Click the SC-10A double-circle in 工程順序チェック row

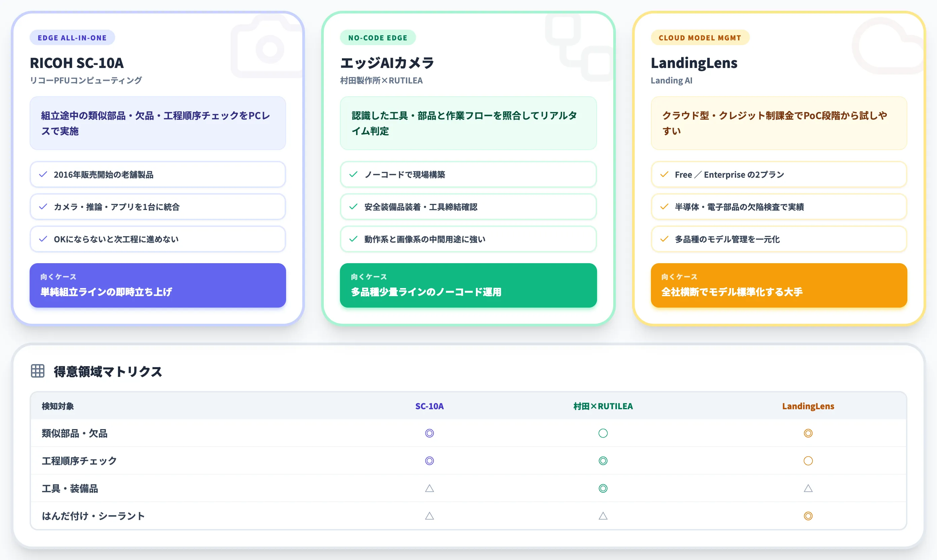point(429,461)
